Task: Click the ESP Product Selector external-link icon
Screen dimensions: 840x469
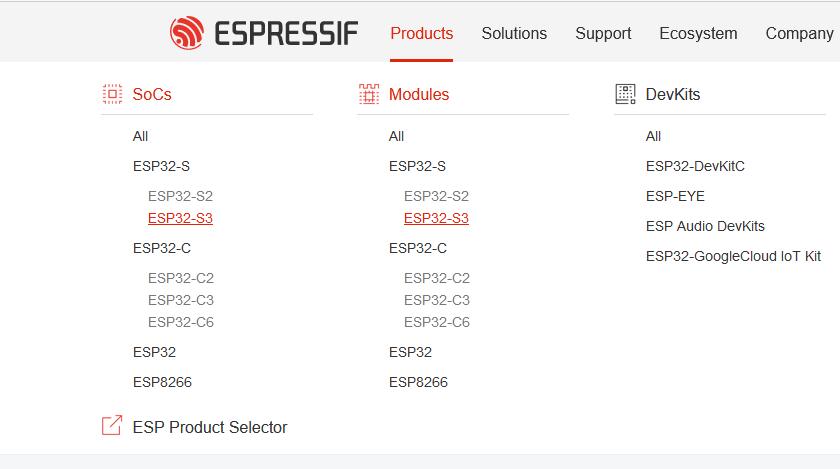Action: pos(112,426)
